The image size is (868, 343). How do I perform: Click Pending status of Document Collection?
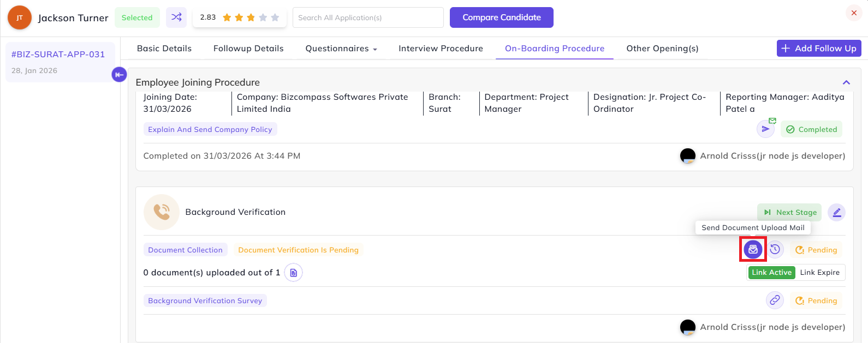(816, 250)
